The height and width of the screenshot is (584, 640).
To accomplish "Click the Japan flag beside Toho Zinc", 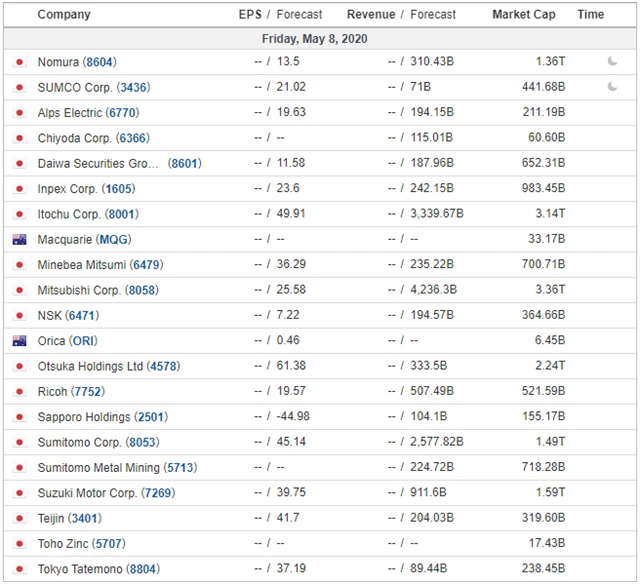I will [18, 544].
